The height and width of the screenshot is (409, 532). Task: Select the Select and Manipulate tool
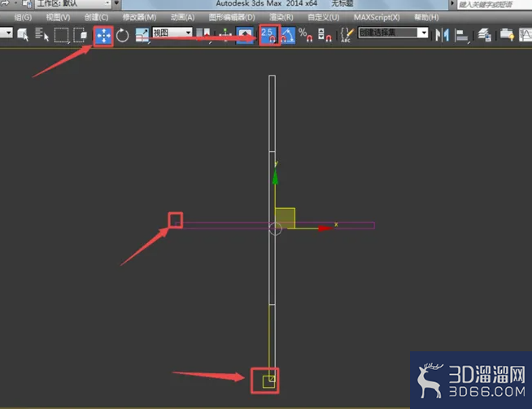[x=225, y=35]
